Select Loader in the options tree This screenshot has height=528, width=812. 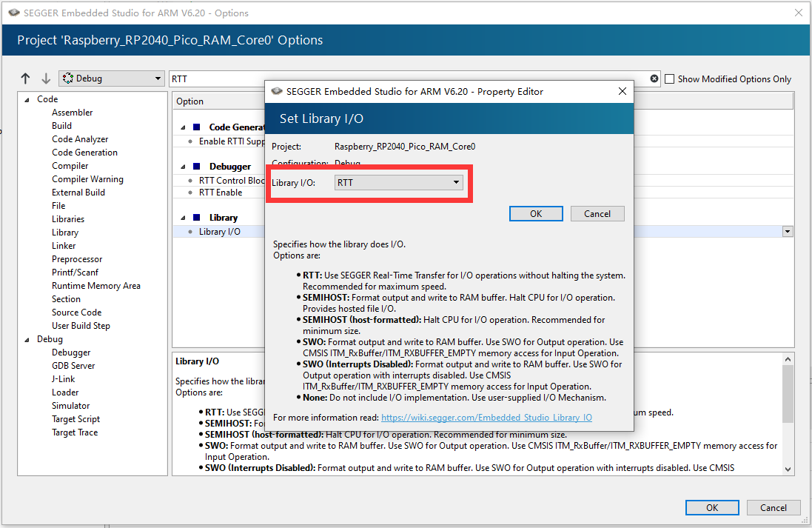pos(65,392)
